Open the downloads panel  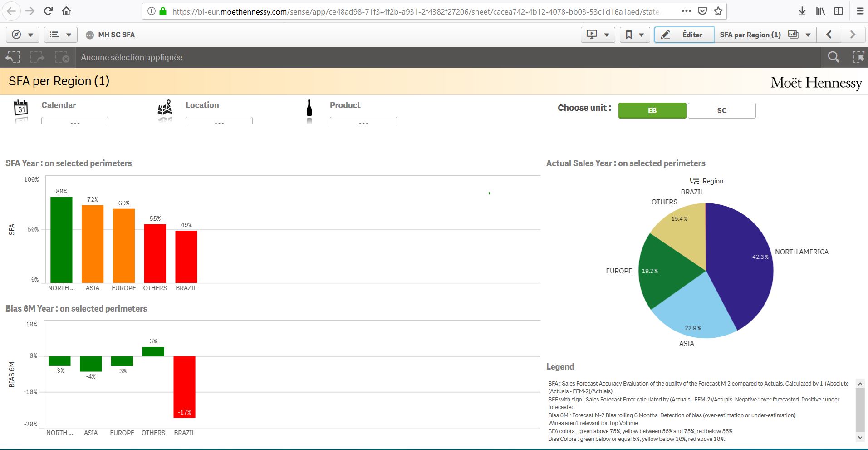click(x=802, y=11)
